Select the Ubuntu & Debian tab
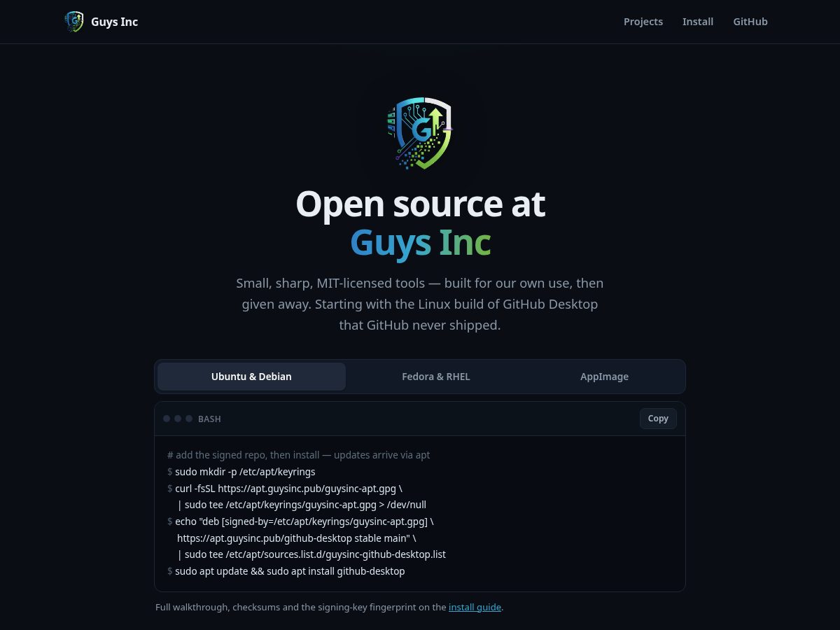Screen dimensions: 840x630 click(x=251, y=377)
